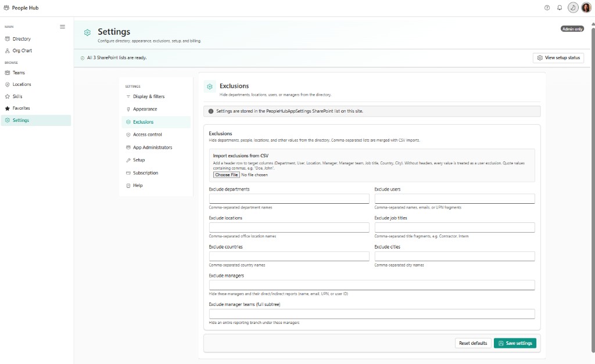The height and width of the screenshot is (364, 595).
Task: Click the Teams icon in sidebar
Action: 7,73
